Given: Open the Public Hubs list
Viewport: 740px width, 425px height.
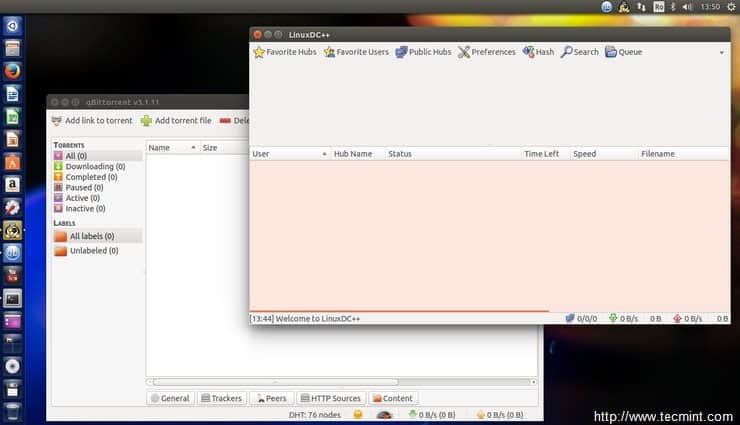Looking at the screenshot, I should click(x=423, y=52).
